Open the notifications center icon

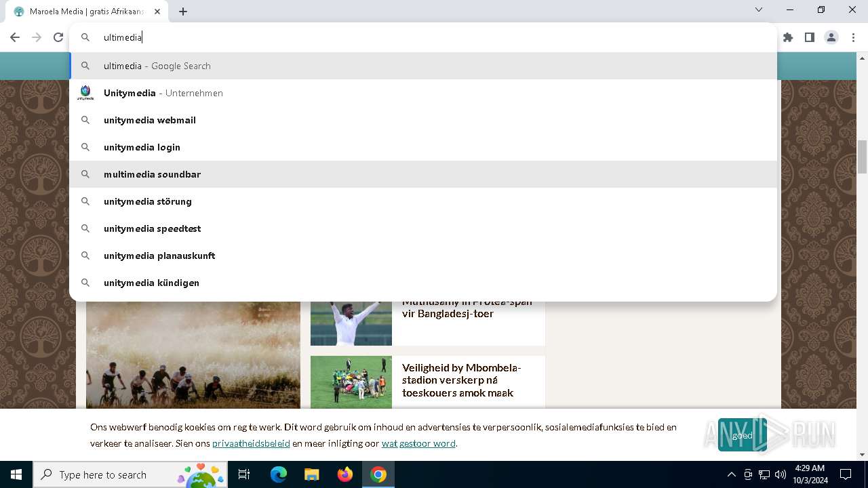pos(846,474)
